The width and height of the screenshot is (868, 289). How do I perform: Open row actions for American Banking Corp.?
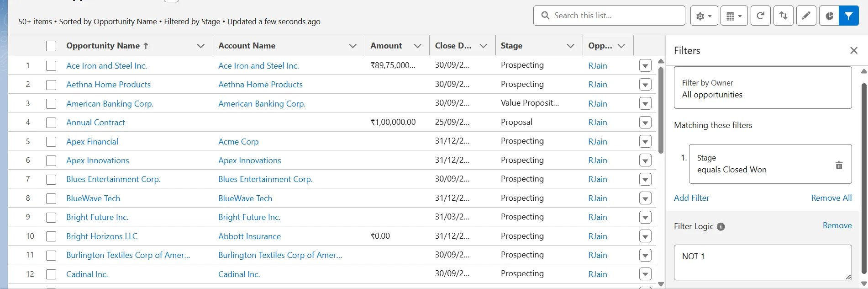[x=645, y=104]
